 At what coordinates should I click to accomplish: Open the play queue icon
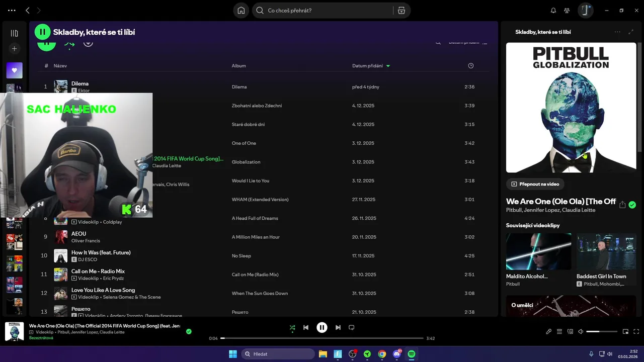(559, 331)
